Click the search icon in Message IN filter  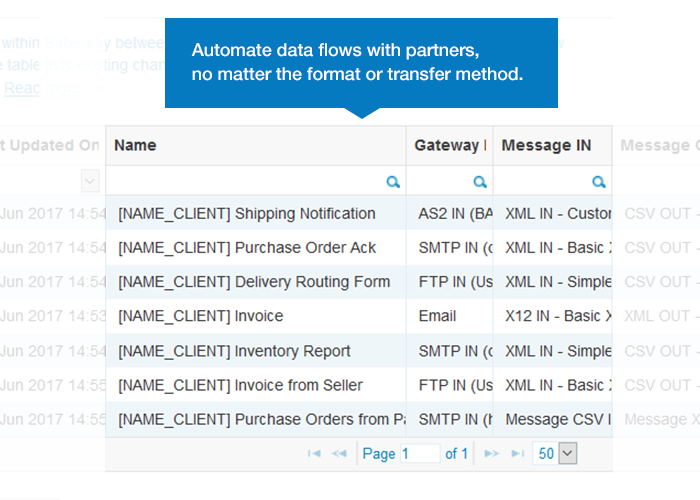(598, 182)
